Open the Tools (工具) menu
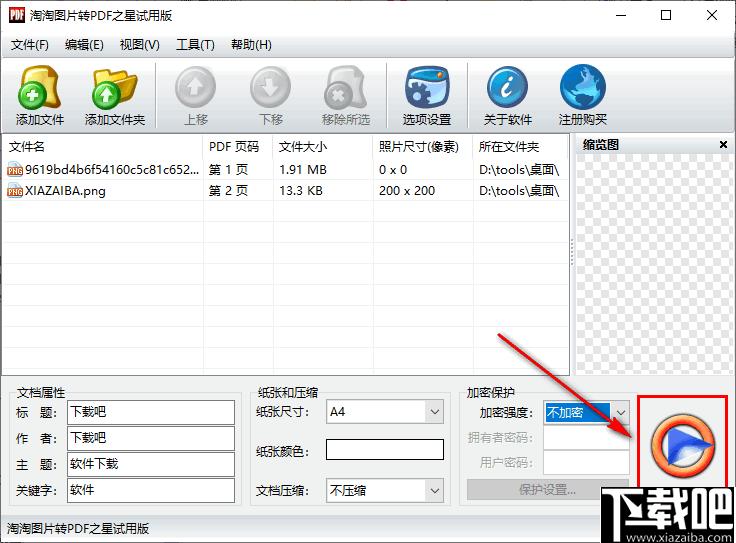 [195, 45]
